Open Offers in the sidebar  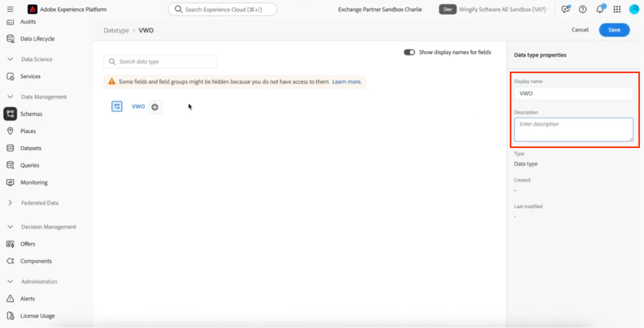(x=28, y=244)
